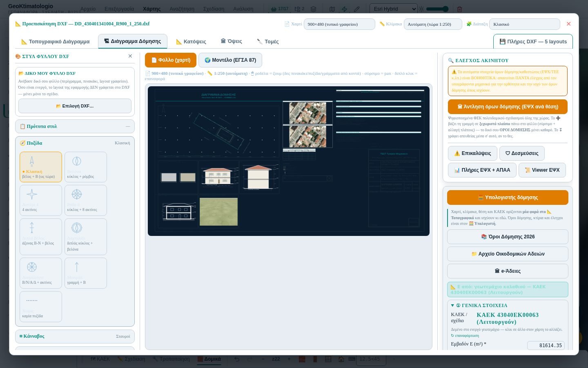Open the Κλίμακα scale dropdown
This screenshot has height=368, width=588.
pyautogui.click(x=433, y=24)
